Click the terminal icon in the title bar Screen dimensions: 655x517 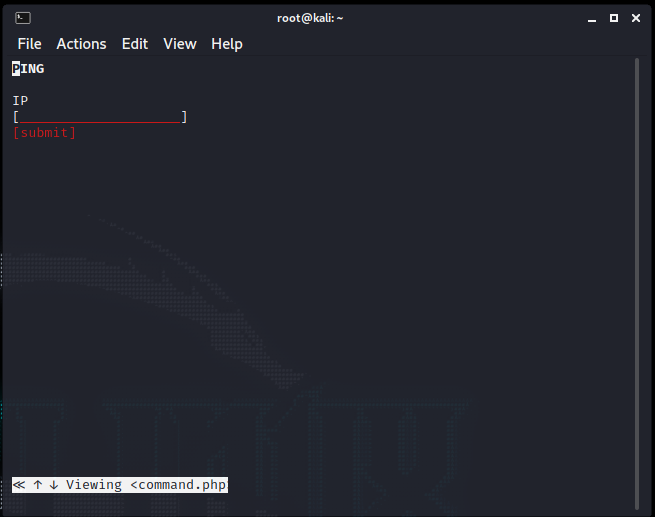pos(22,17)
